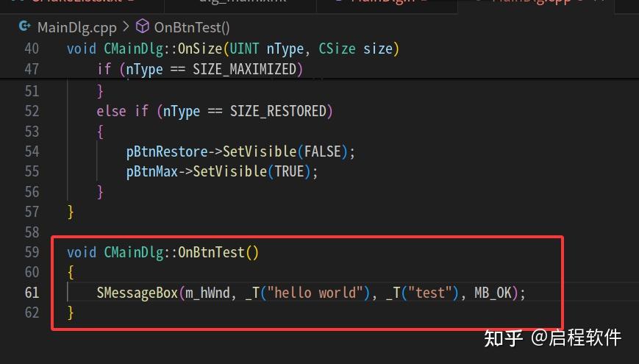Image resolution: width=639 pixels, height=364 pixels.
Task: Click the method cube icon before OnBtnTest()
Action: pyautogui.click(x=142, y=26)
